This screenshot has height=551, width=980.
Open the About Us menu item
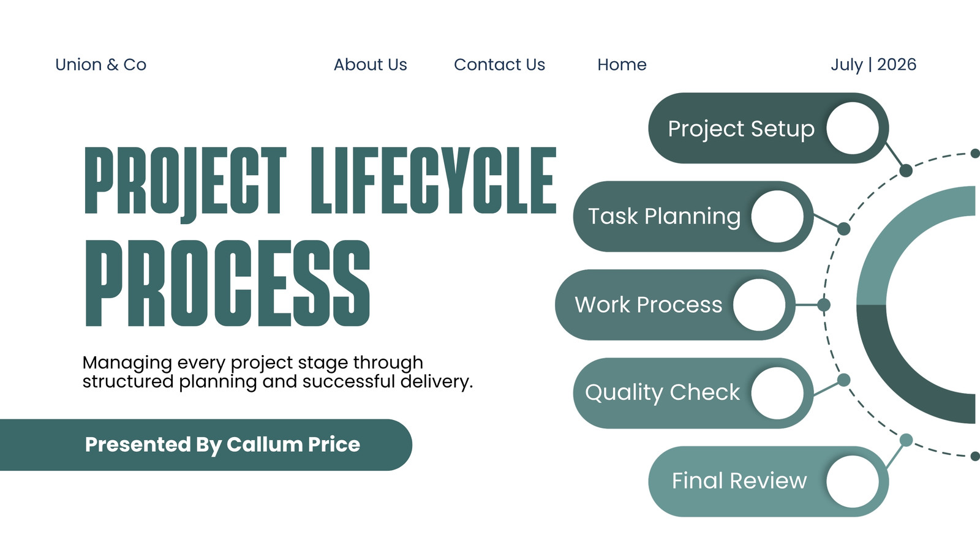tap(370, 64)
